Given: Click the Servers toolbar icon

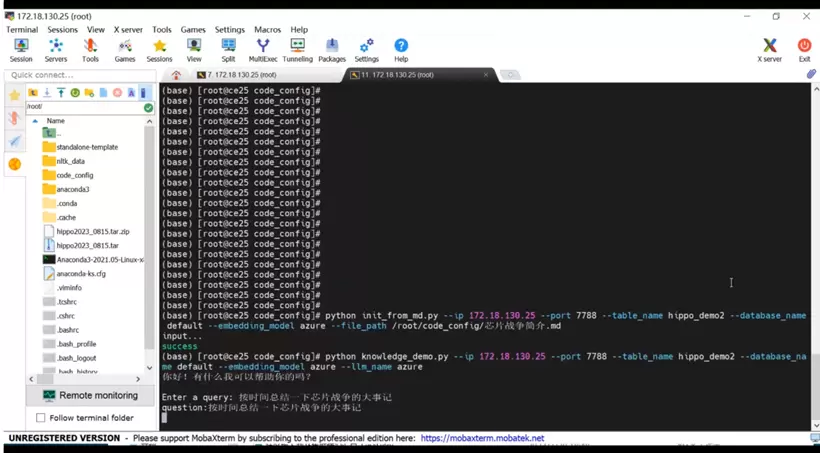Looking at the screenshot, I should pos(56,50).
